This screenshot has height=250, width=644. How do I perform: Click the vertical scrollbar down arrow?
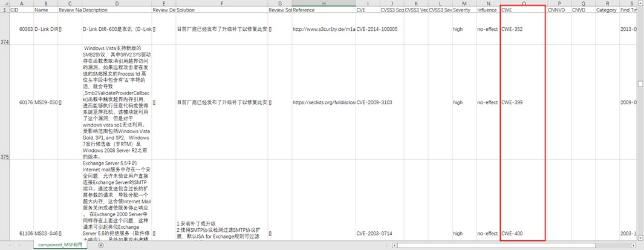[640, 237]
